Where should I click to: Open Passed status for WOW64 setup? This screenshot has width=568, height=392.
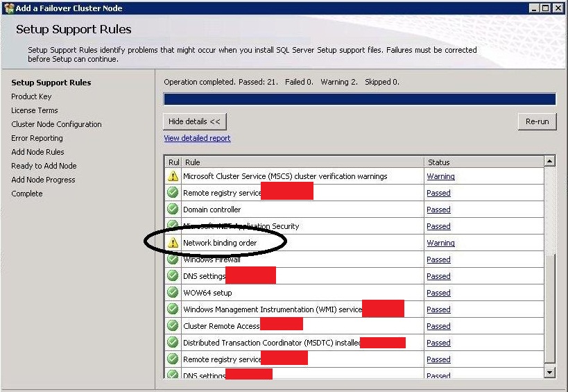coord(438,293)
